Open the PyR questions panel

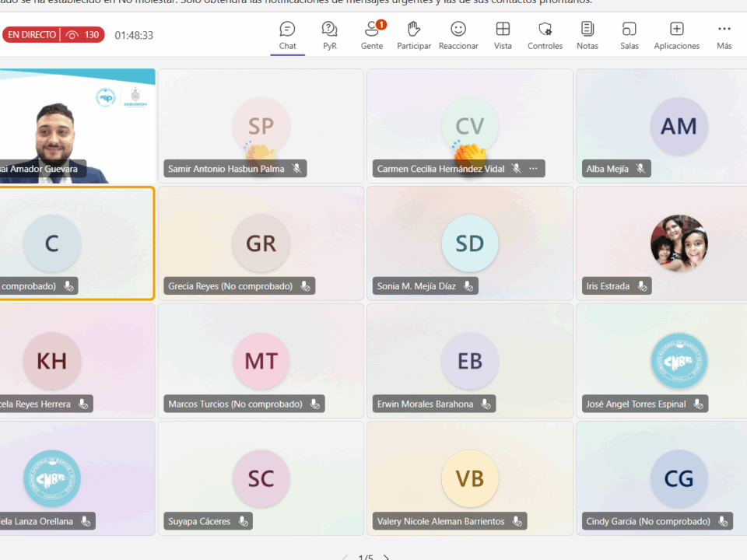pyautogui.click(x=330, y=35)
